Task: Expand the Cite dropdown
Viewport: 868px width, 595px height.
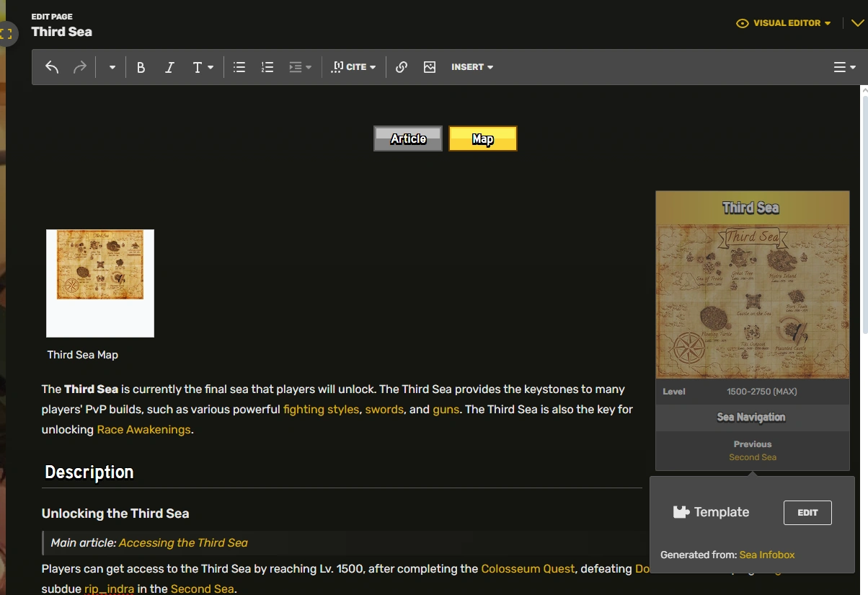Action: (353, 67)
